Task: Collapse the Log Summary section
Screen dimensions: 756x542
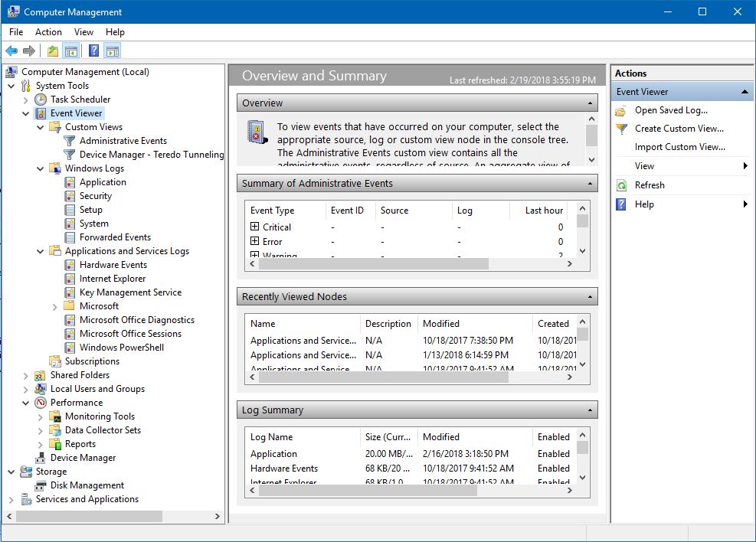Action: (590, 410)
